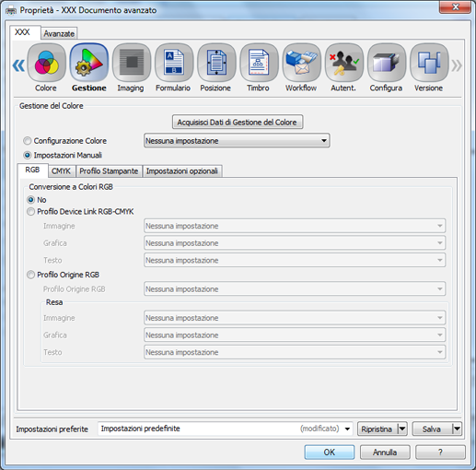Select Profilo Device Link RGB-CMYK radio
This screenshot has height=470, width=476.
[30, 212]
